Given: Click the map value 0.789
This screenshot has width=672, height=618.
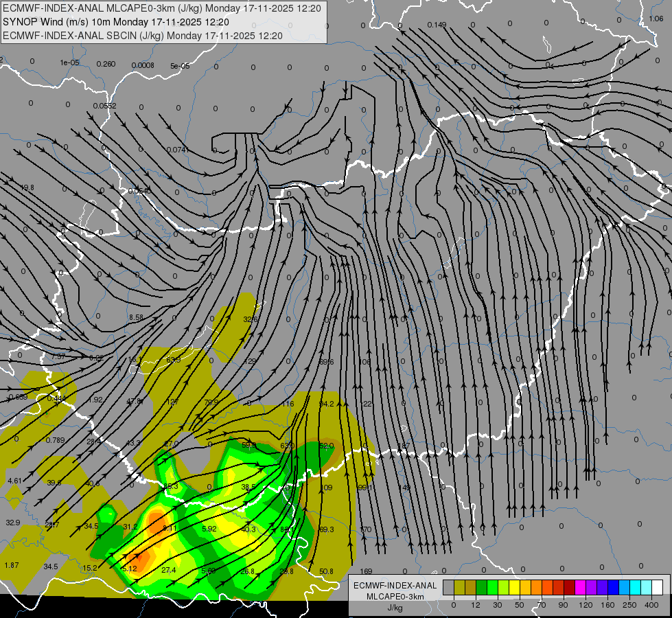Looking at the screenshot, I should coord(56,440).
